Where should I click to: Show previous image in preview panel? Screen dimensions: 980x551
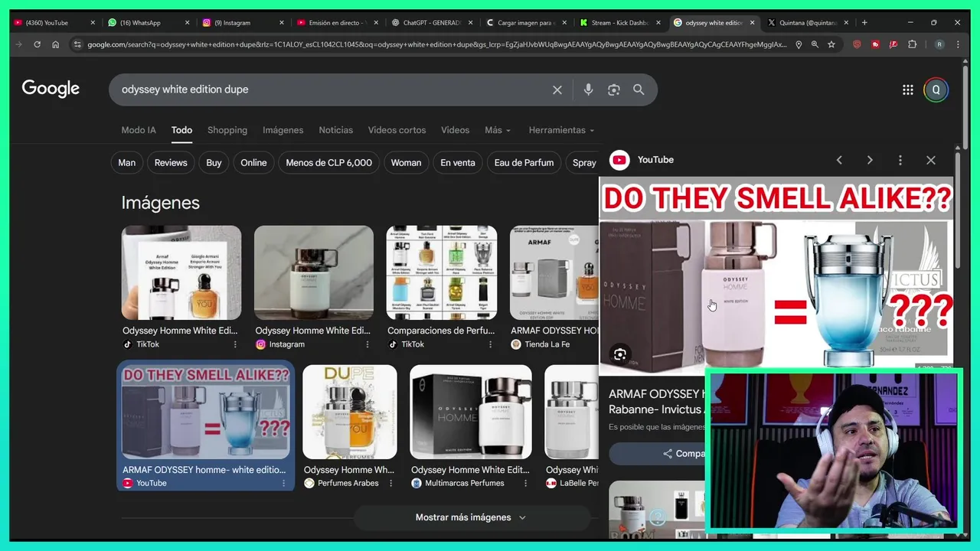(x=839, y=160)
